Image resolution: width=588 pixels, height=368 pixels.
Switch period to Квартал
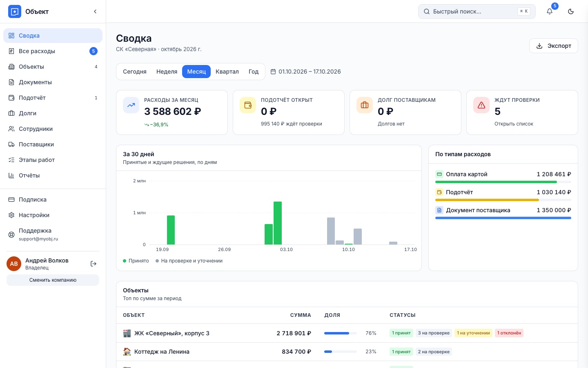(x=227, y=72)
